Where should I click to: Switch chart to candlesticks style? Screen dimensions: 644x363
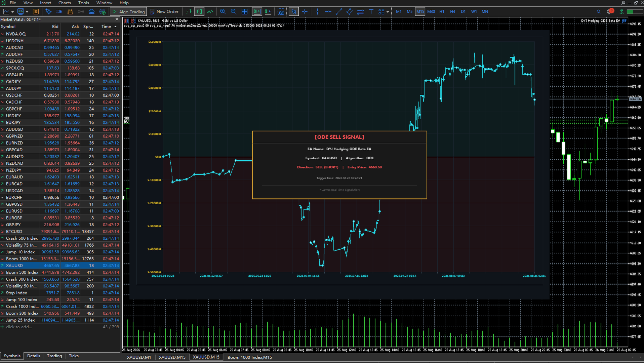199,11
